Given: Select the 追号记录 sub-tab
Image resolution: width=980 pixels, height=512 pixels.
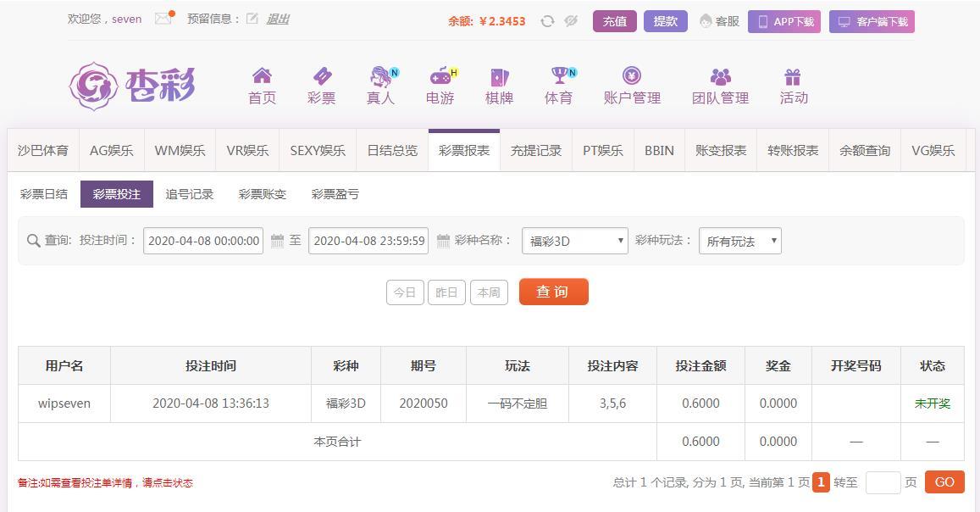Looking at the screenshot, I should pos(190,194).
